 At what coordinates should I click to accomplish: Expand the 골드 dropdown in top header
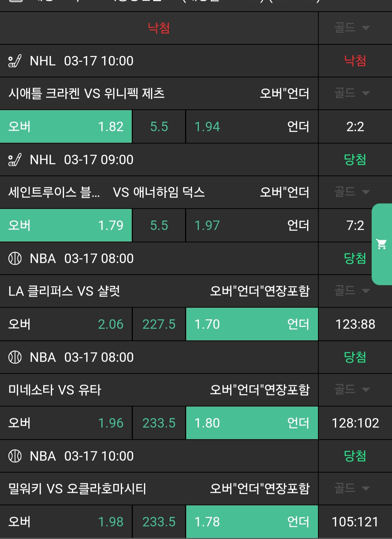point(352,28)
